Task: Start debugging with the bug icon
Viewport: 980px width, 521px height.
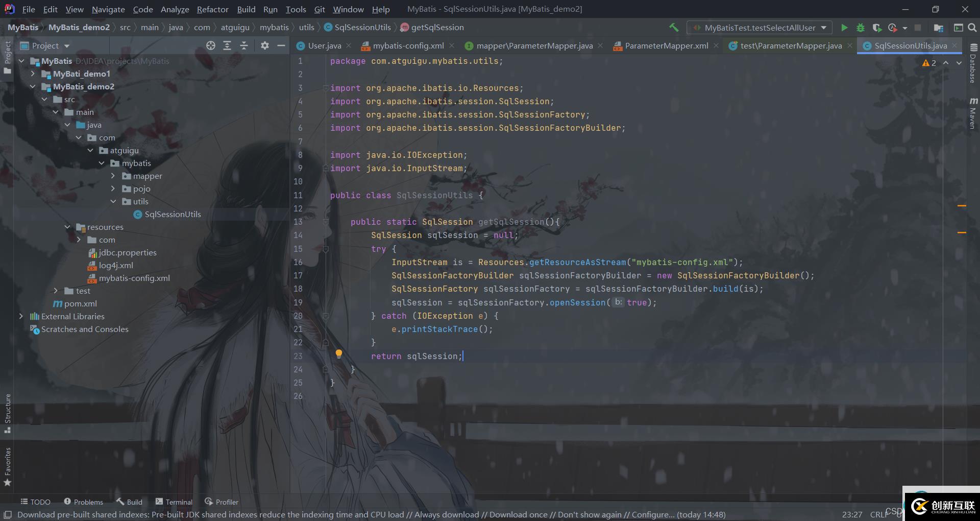Action: [x=861, y=28]
